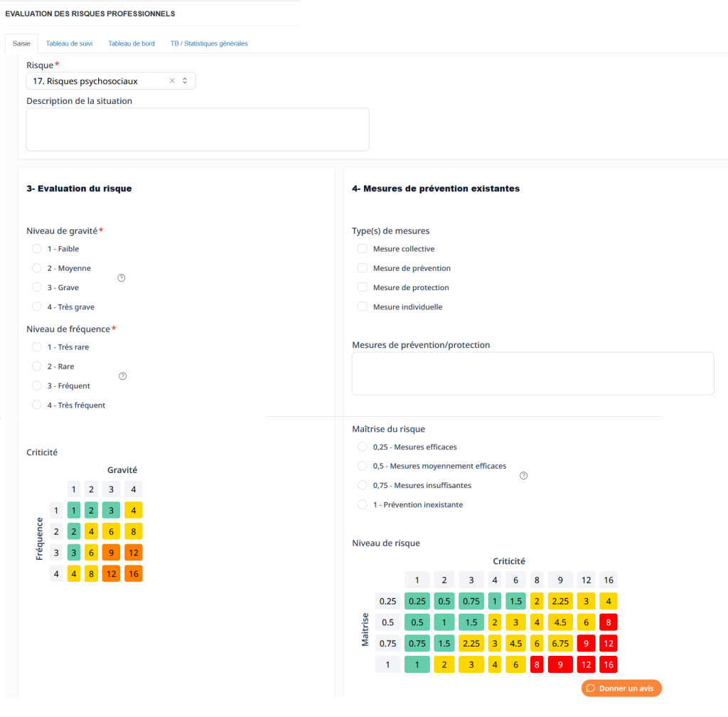Select gravity level 3 - Grave
Image resolution: width=728 pixels, height=717 pixels.
(x=37, y=287)
